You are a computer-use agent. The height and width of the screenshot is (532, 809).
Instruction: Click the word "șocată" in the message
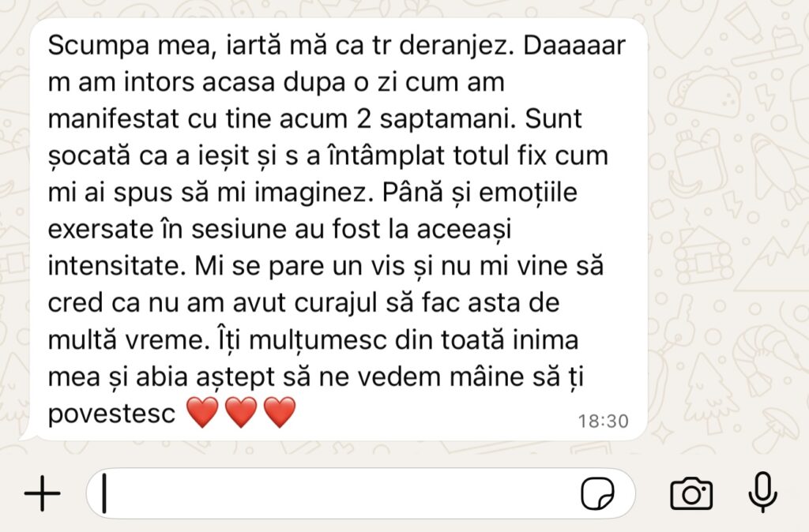pos(88,156)
